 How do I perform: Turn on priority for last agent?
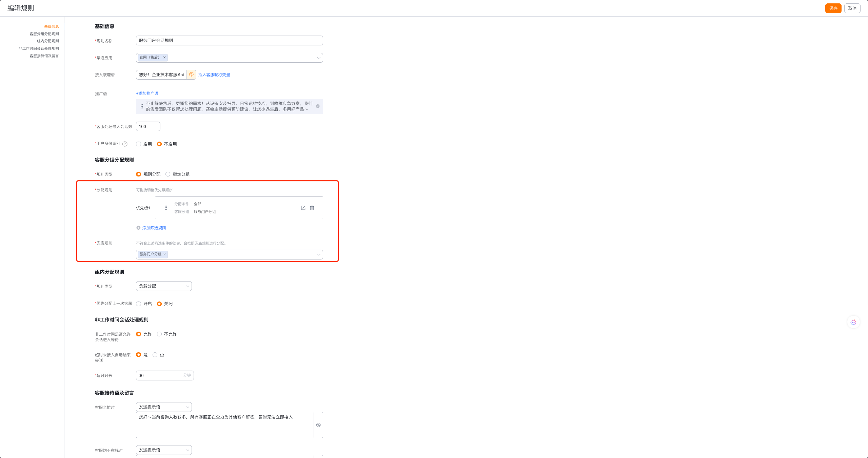pos(139,304)
